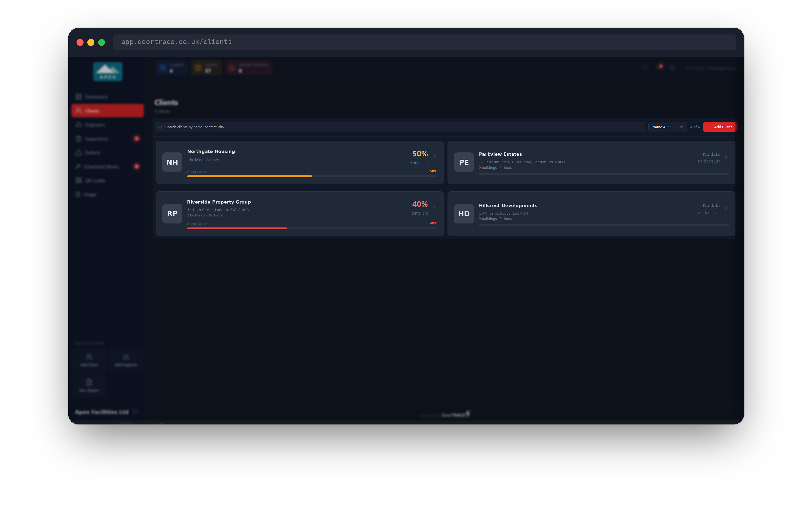Viewport: 812px width, 522px height.
Task: Click the large 50% compliant value
Action: coord(420,154)
